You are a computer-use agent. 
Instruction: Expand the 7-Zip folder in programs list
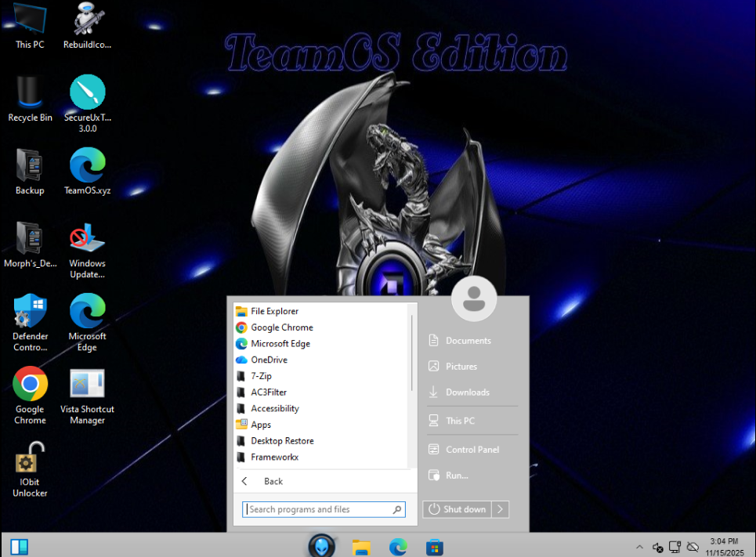click(261, 376)
